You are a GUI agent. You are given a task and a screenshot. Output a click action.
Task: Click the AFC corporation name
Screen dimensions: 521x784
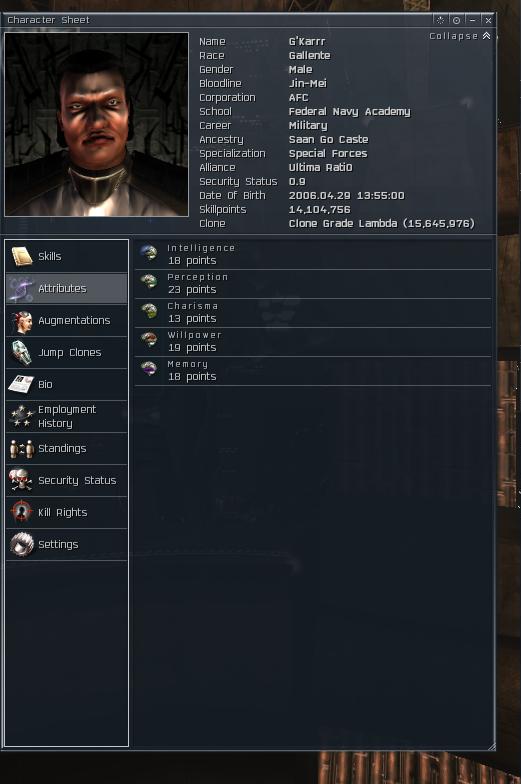[x=298, y=98]
